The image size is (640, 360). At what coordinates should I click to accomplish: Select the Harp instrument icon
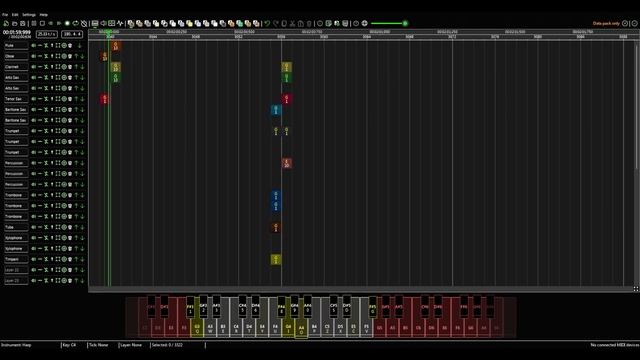tap(131, 23)
